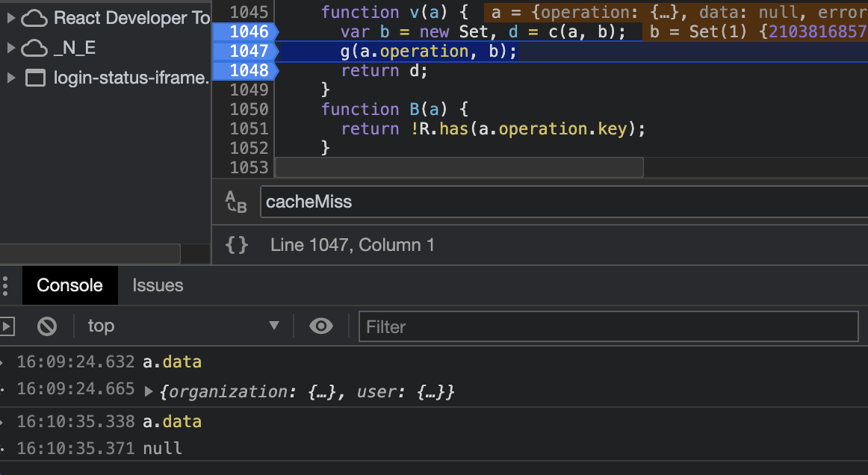Switch to the Issues tab
Viewport: 868px width, 475px height.
click(x=158, y=285)
